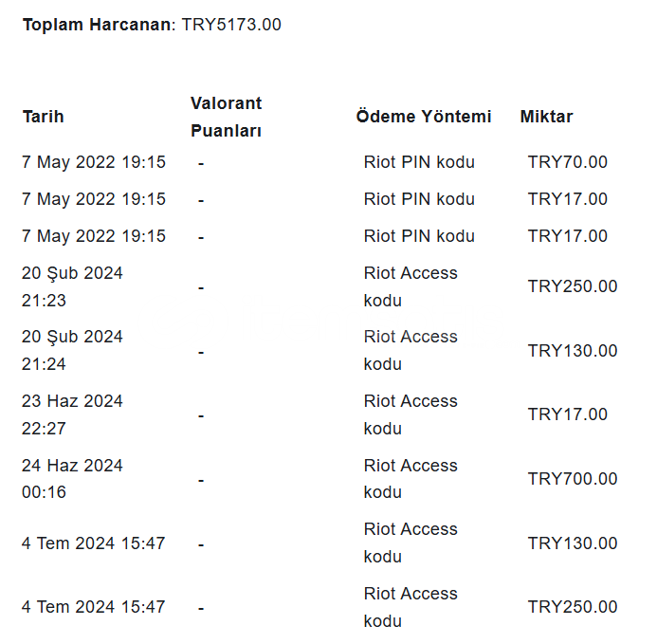This screenshot has width=657, height=644.
Task: Click the Ödeme Yöntemi column header
Action: (424, 117)
